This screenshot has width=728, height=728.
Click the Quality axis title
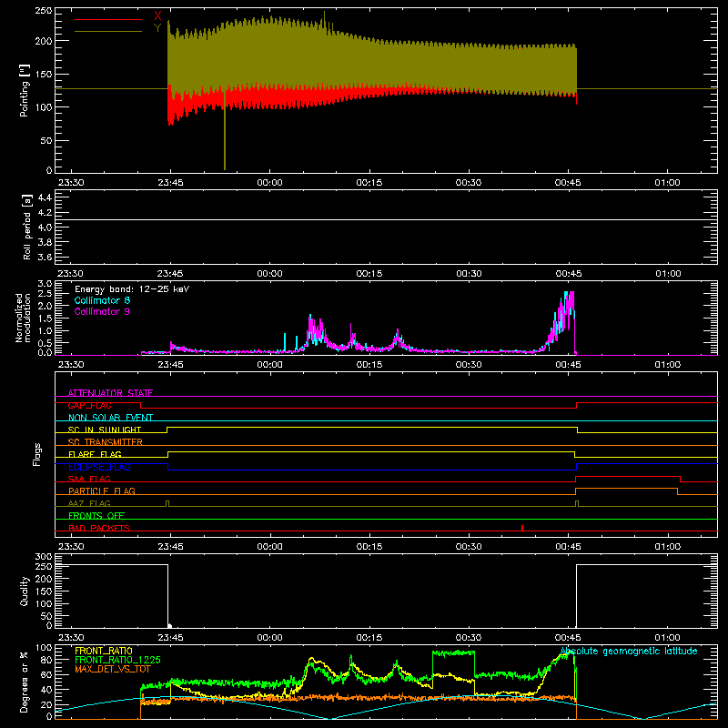pos(25,591)
